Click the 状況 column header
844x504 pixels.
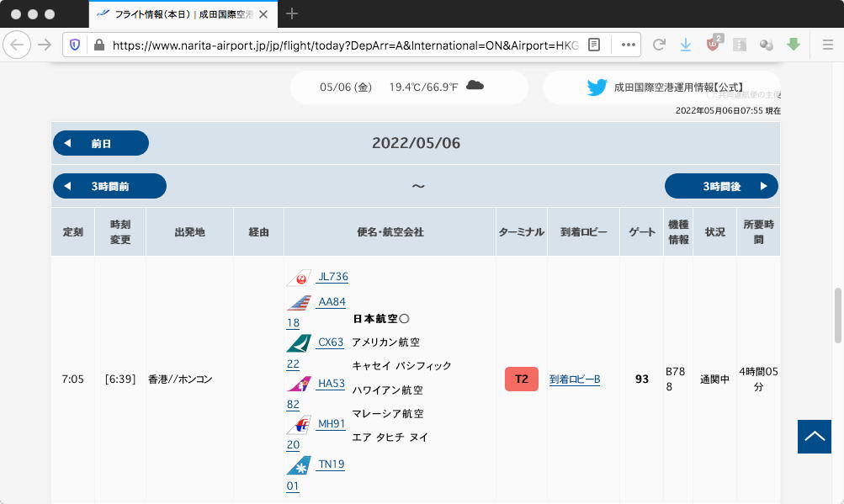[714, 232]
